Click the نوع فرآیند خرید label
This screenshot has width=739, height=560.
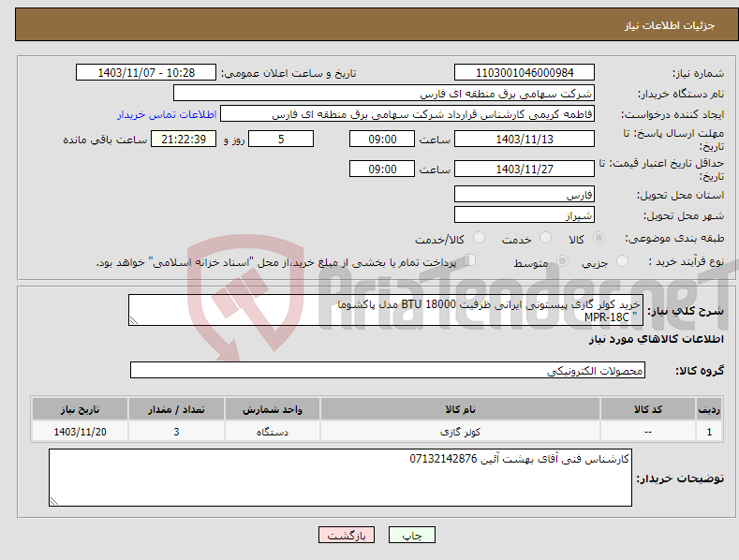687,261
